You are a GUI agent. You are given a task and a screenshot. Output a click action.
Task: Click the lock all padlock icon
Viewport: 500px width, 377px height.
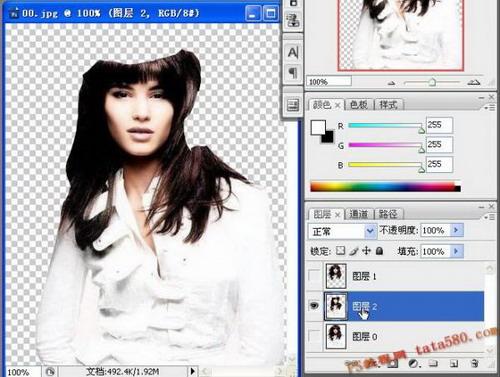(379, 251)
